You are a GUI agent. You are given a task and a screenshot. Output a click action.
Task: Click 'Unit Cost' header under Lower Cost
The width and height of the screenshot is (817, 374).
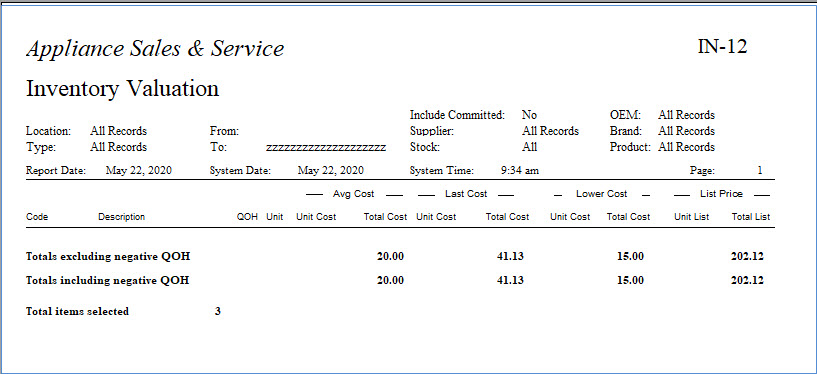[x=570, y=217]
